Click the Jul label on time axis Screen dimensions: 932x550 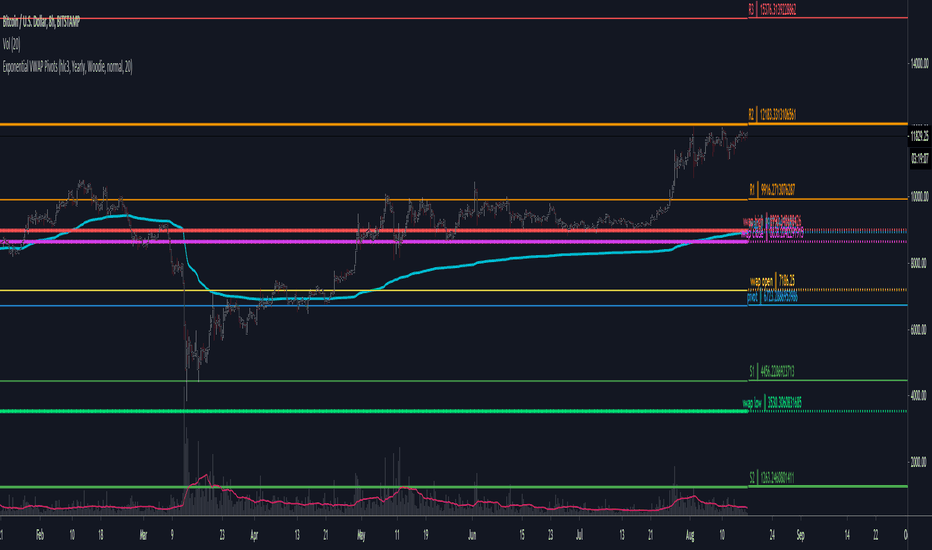click(579, 535)
